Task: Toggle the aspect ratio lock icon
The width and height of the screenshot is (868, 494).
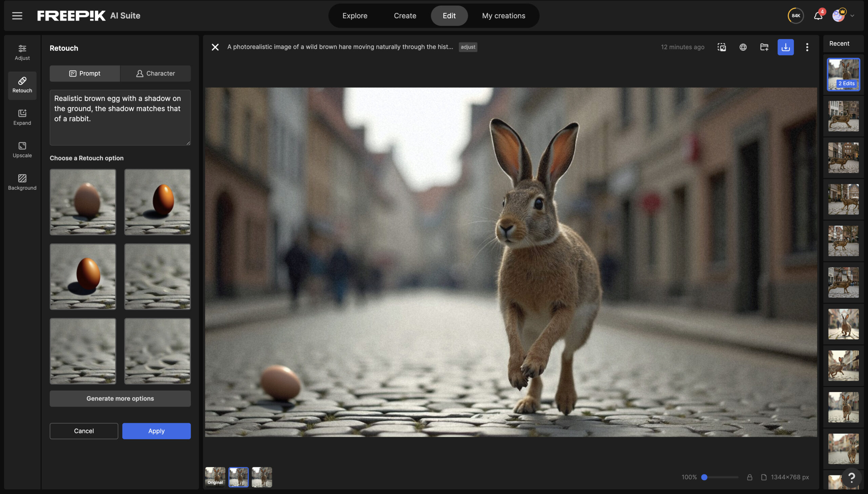Action: coord(750,477)
